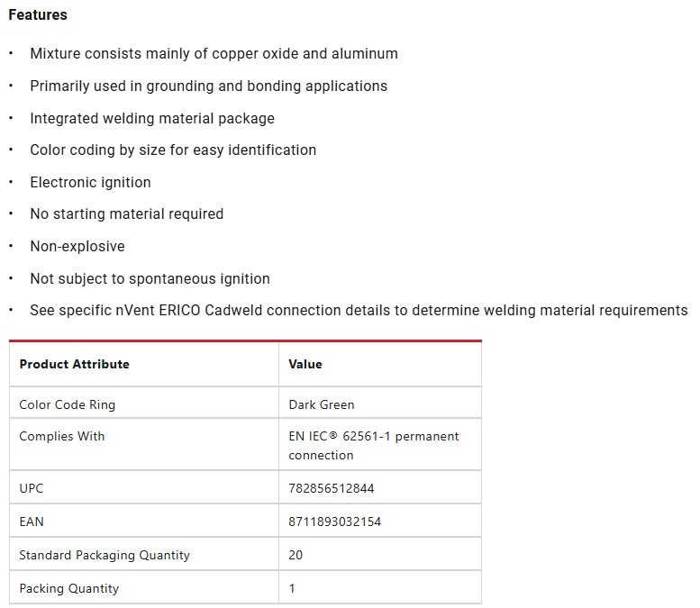Click the Integrated welding material package text

(x=151, y=118)
